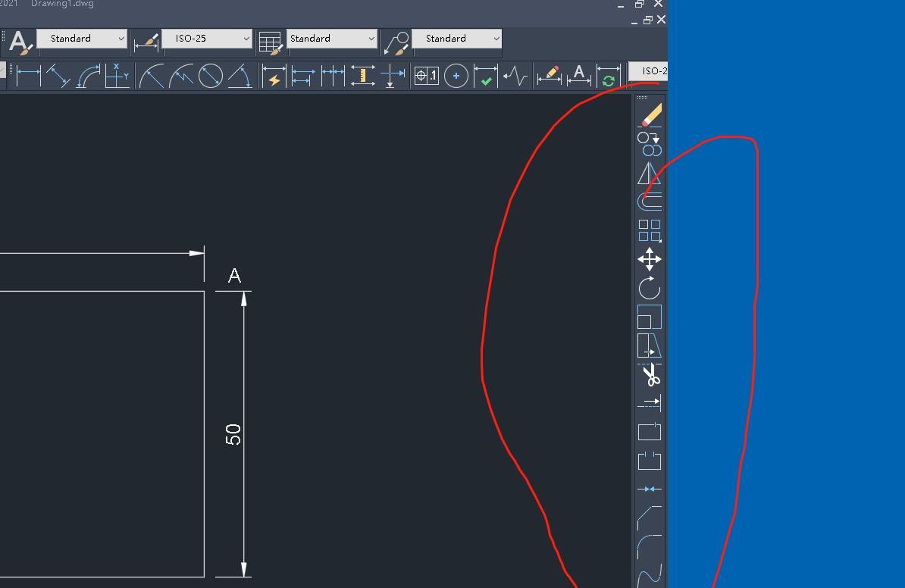Image resolution: width=905 pixels, height=588 pixels.
Task: Select the Jogged radius dimension tool
Action: tap(181, 76)
